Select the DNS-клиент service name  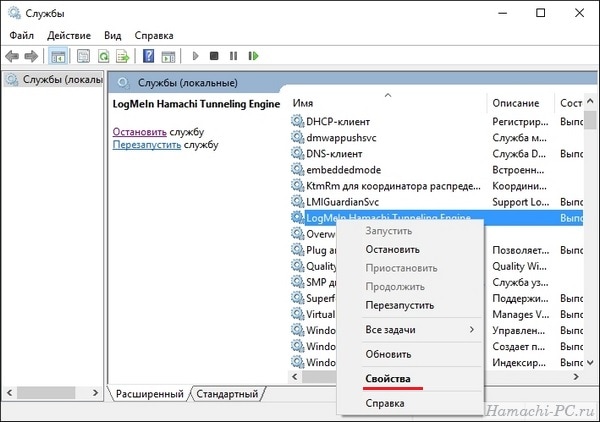coord(334,154)
